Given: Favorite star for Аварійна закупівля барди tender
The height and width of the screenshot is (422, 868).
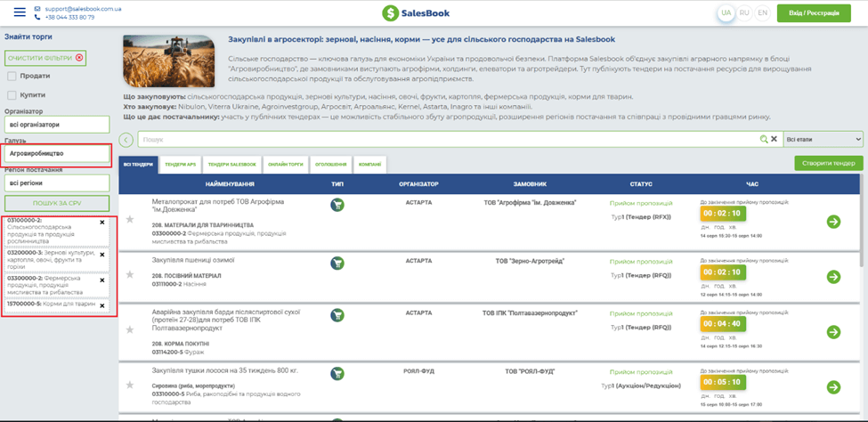Looking at the screenshot, I should point(130,329).
